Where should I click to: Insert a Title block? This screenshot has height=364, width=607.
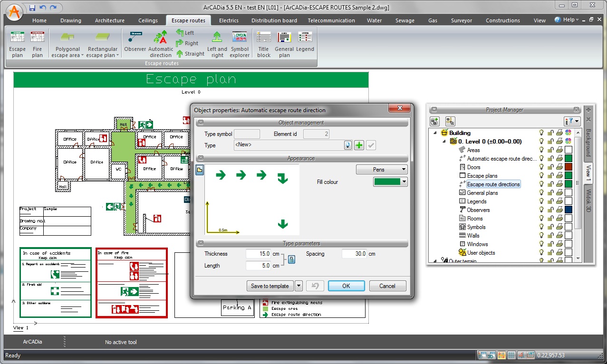point(264,44)
